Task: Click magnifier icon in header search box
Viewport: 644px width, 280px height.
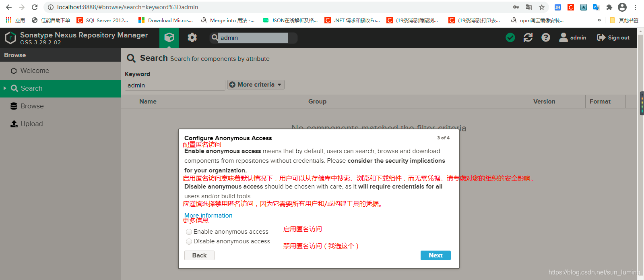Action: [215, 37]
